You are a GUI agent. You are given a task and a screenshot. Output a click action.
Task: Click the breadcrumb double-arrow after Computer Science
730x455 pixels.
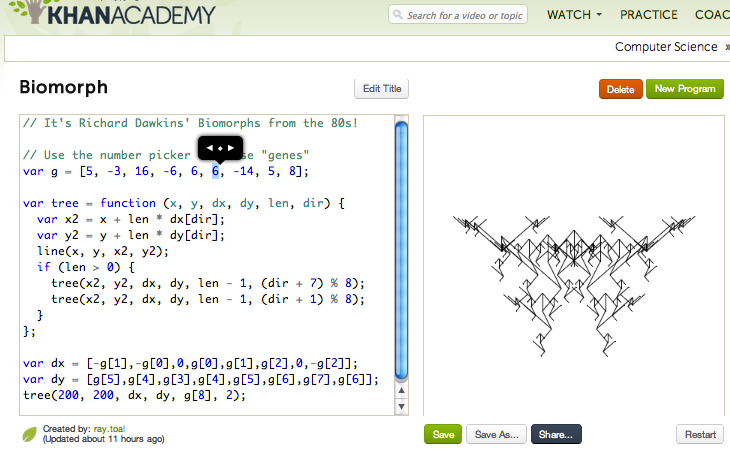click(726, 47)
